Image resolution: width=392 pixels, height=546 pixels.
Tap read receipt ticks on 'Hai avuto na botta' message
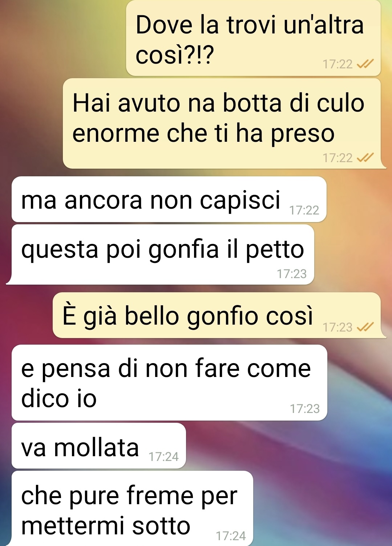point(365,158)
